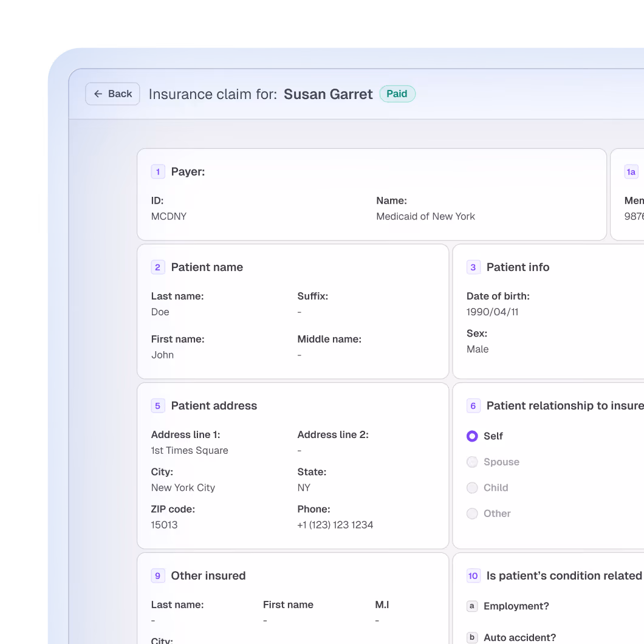Viewport: 644px width, 644px height.
Task: Click phone value +1 (123) 123 1234
Action: coord(335,525)
